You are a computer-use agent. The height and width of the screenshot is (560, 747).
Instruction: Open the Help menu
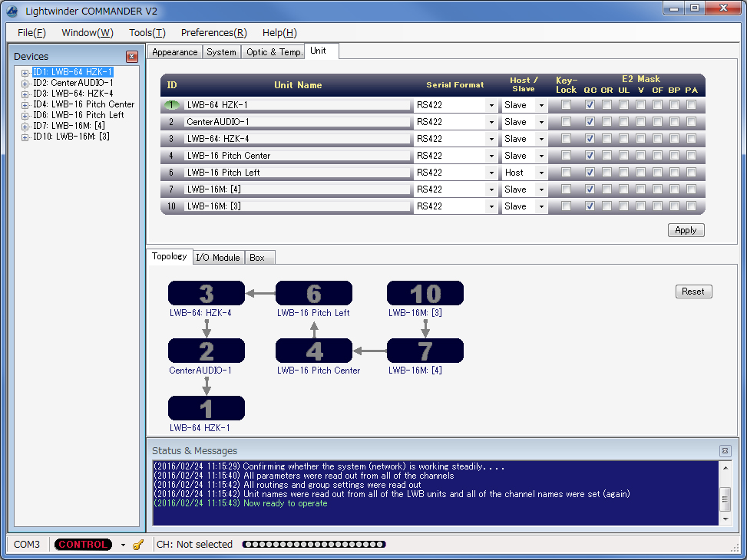pos(279,33)
